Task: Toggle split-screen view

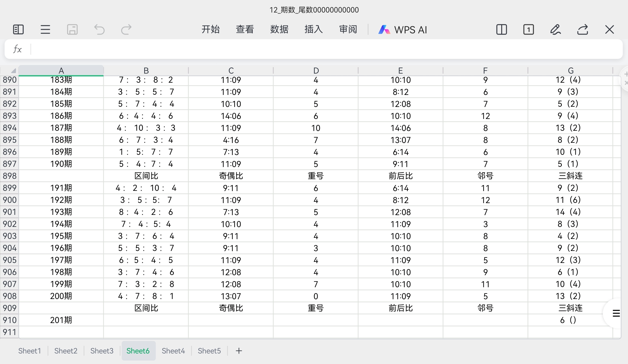Action: coord(502,29)
